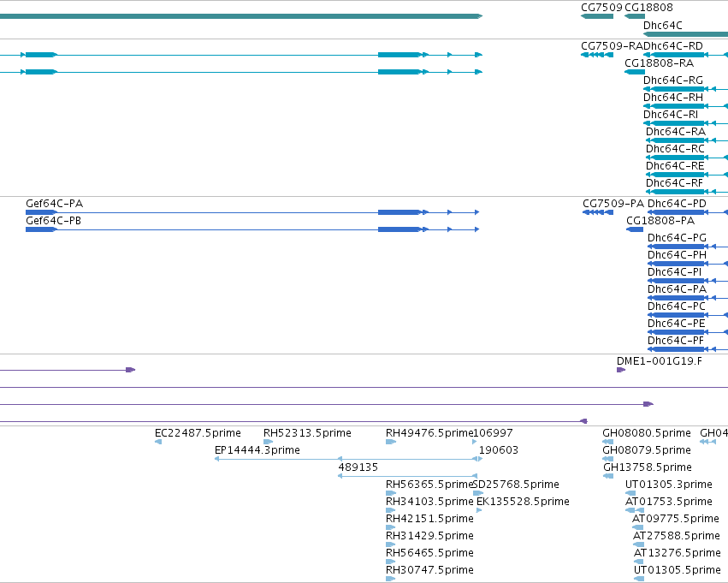The width and height of the screenshot is (728, 583).
Task: Click the AT09775.5prime EST label
Action: pos(676,519)
